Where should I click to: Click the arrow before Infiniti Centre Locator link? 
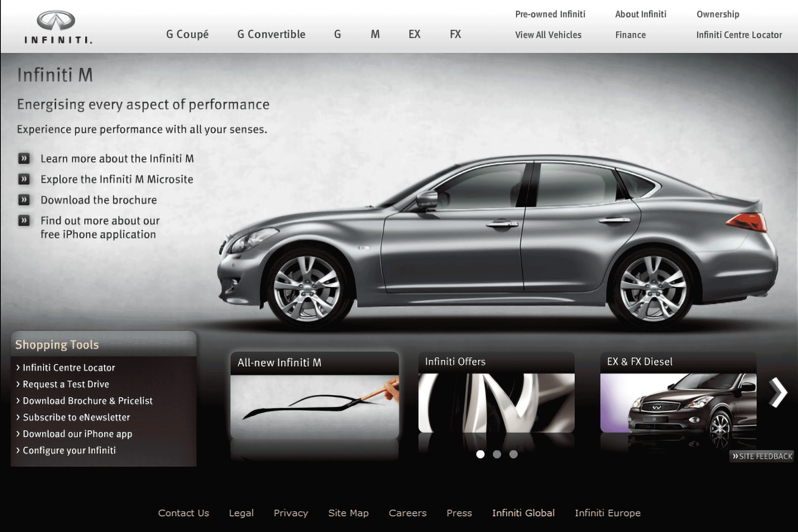[x=18, y=367]
